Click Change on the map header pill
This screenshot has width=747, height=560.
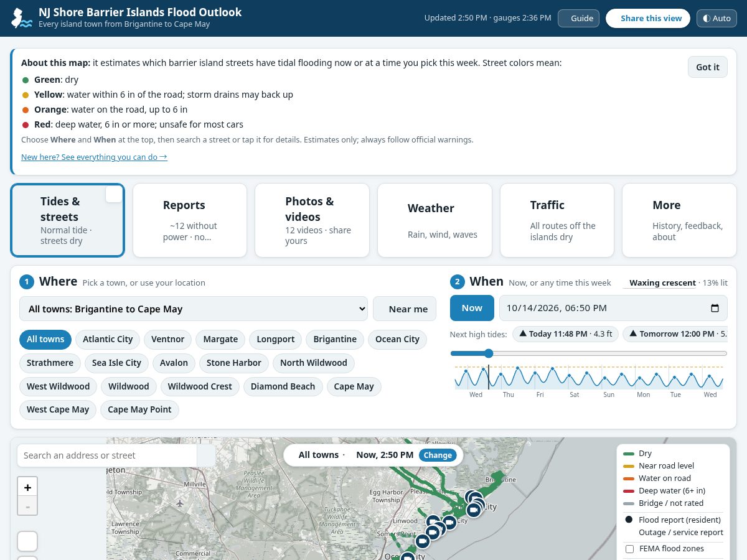coord(438,455)
